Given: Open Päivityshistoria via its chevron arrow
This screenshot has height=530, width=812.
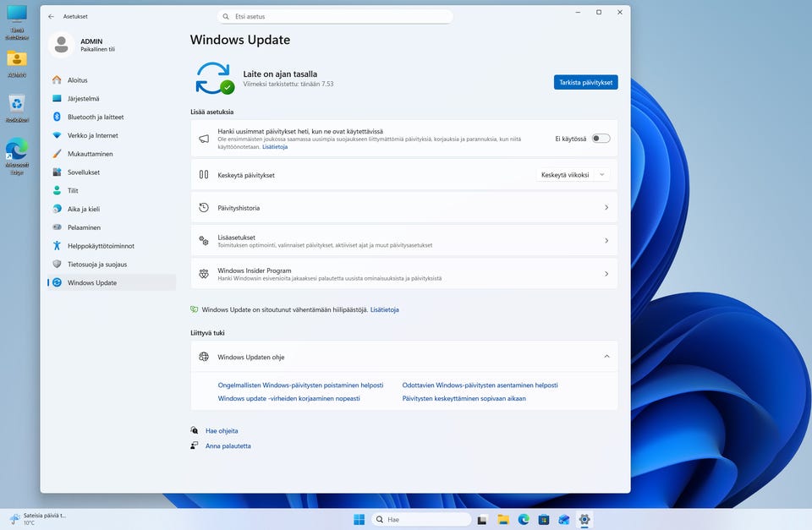Looking at the screenshot, I should tap(606, 208).
